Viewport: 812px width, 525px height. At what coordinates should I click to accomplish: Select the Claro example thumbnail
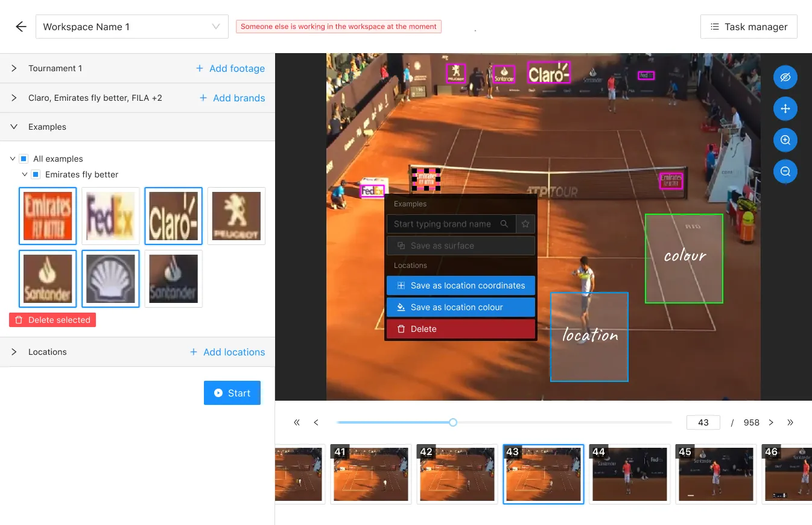point(173,216)
